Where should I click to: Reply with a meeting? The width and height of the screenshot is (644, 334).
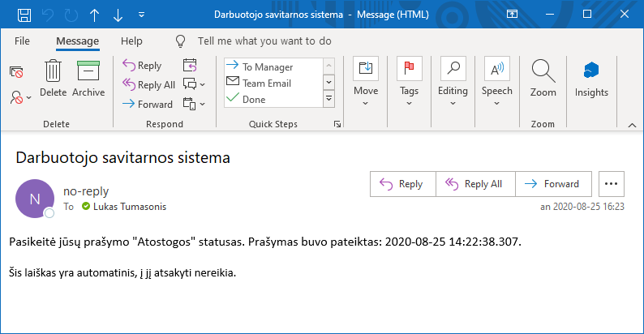click(x=190, y=66)
